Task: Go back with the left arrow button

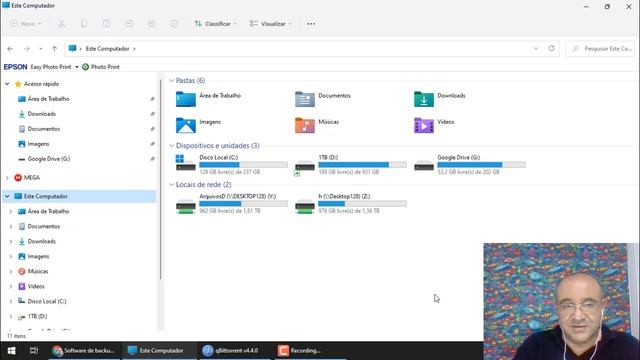Action: (10, 49)
